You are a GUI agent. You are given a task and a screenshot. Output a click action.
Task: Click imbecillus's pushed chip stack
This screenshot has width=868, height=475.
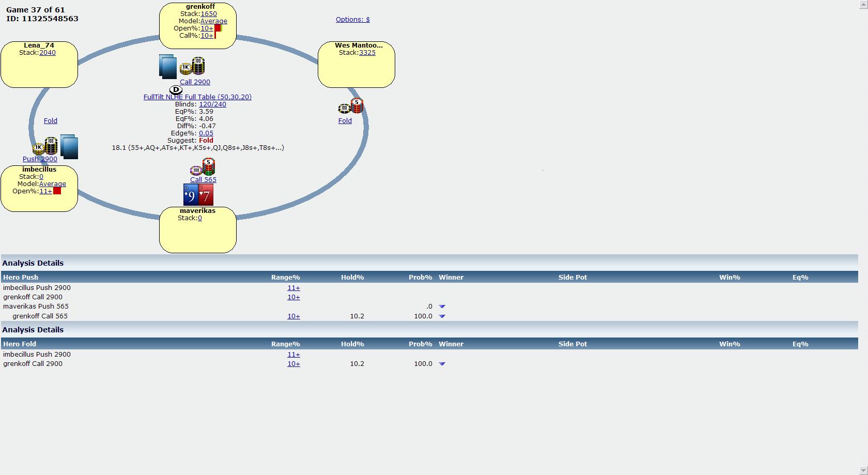45,147
